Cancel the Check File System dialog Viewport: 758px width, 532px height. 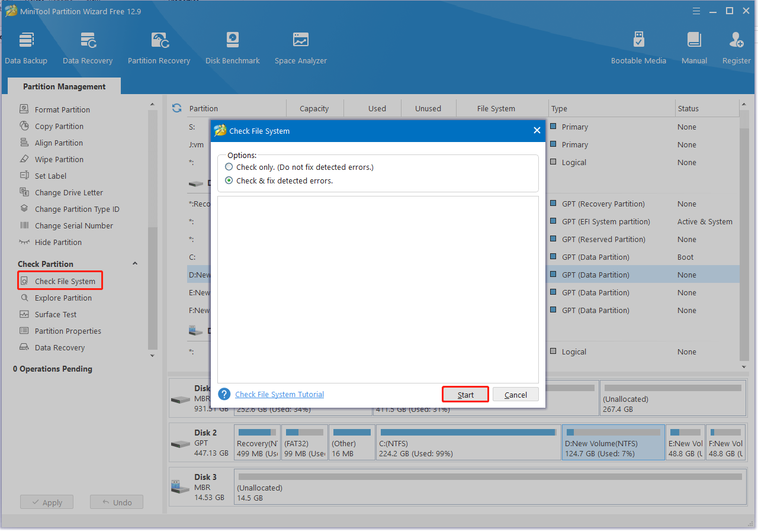tap(515, 395)
